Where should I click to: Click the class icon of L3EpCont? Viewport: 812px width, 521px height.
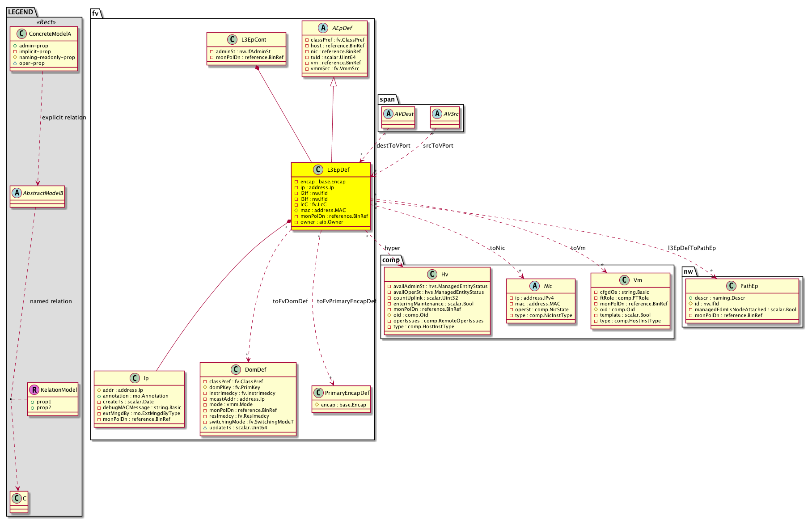(232, 40)
